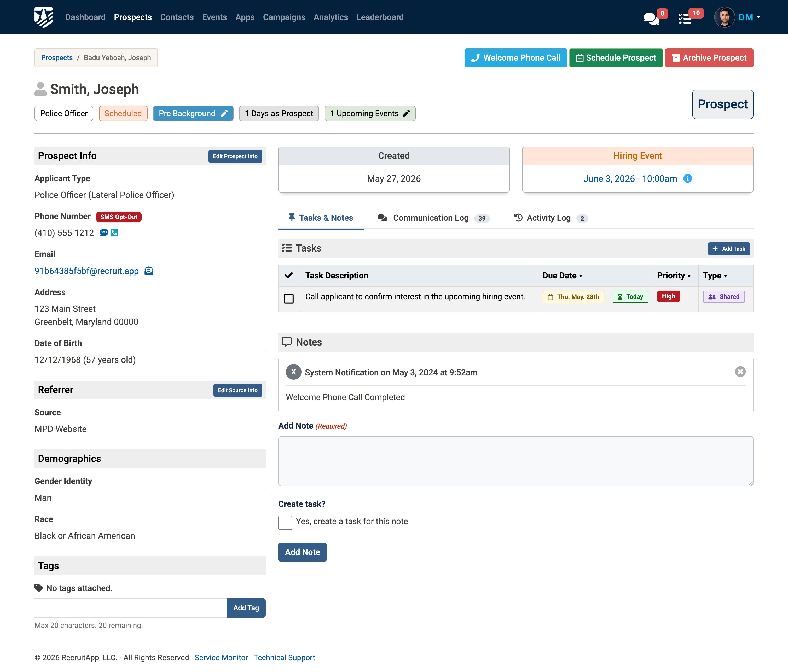Open the Prospects nav item
Image resolution: width=788 pixels, height=672 pixels.
coord(133,17)
